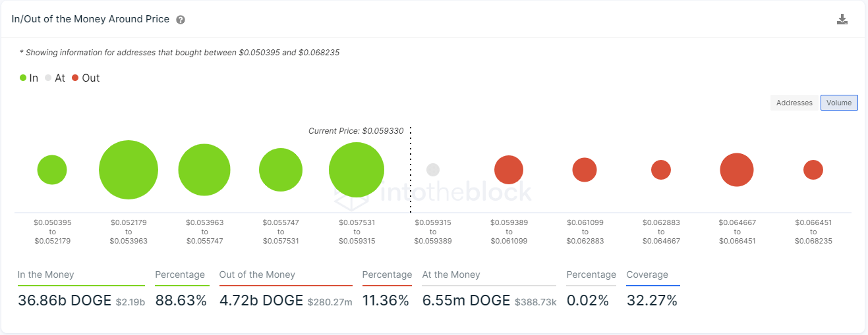Select the Volume view button
The height and width of the screenshot is (335, 868).
click(839, 103)
